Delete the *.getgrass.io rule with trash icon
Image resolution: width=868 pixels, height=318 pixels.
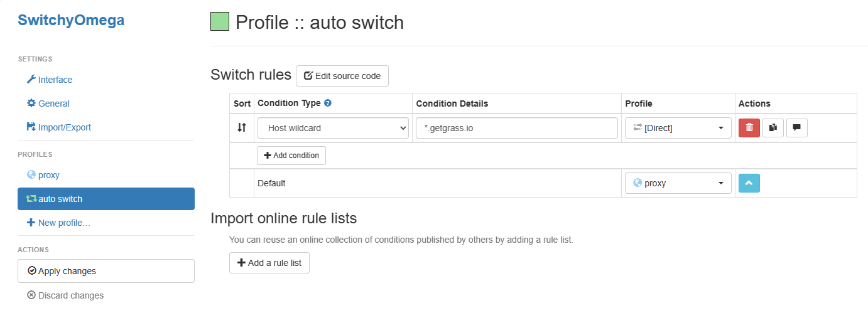pos(749,128)
